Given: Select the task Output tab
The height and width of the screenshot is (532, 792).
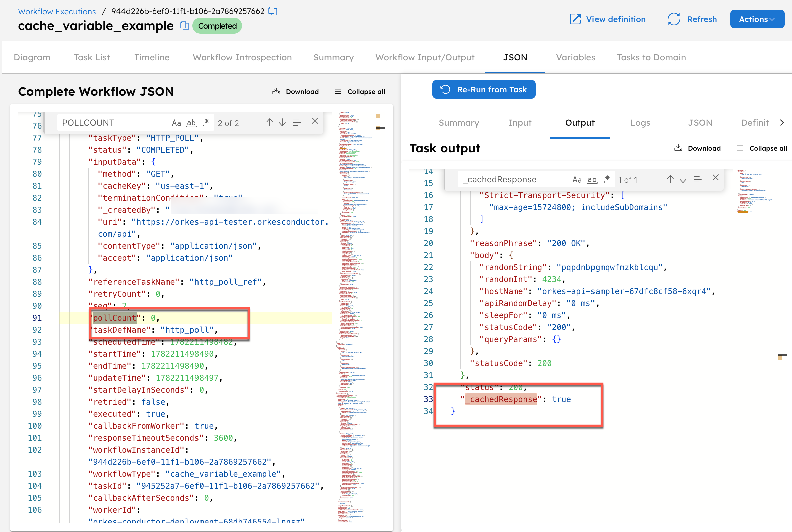Looking at the screenshot, I should [x=580, y=123].
